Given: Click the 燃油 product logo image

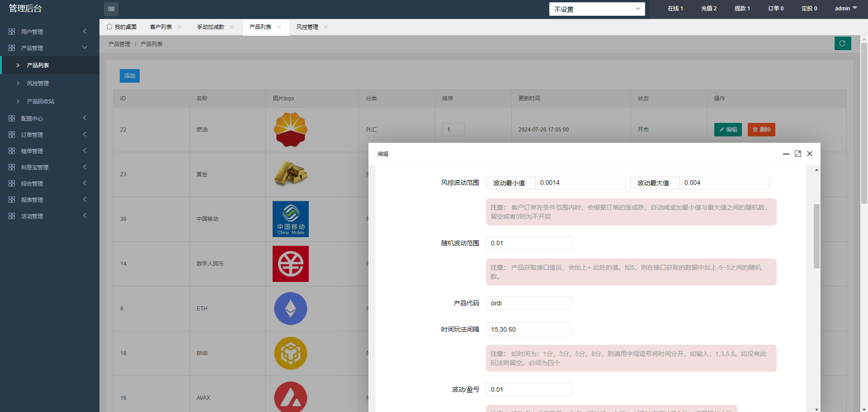Looking at the screenshot, I should pyautogui.click(x=290, y=130).
